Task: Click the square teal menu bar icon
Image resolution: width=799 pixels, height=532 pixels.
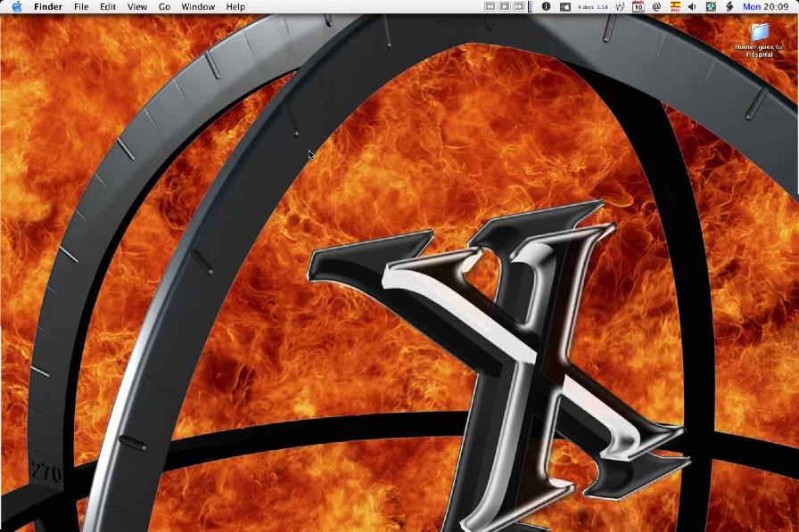Action: 711,6
